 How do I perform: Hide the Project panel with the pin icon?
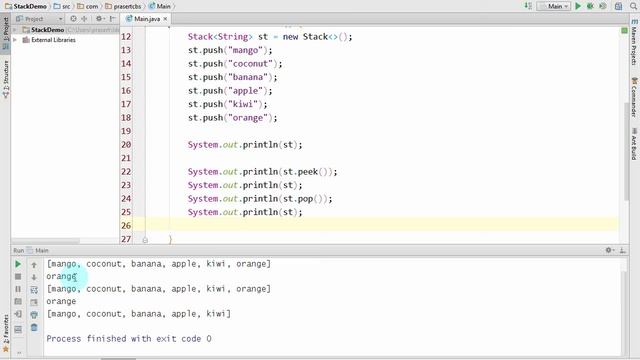pos(113,19)
